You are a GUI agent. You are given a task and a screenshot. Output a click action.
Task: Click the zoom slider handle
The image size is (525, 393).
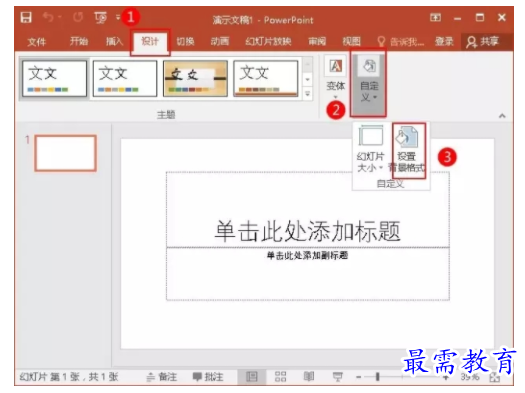click(377, 377)
